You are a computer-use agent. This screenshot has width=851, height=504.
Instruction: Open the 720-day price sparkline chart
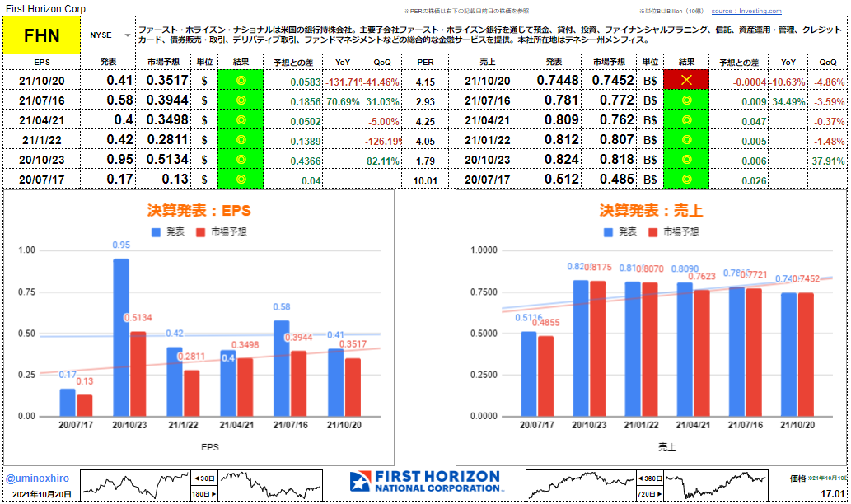pos(717,485)
